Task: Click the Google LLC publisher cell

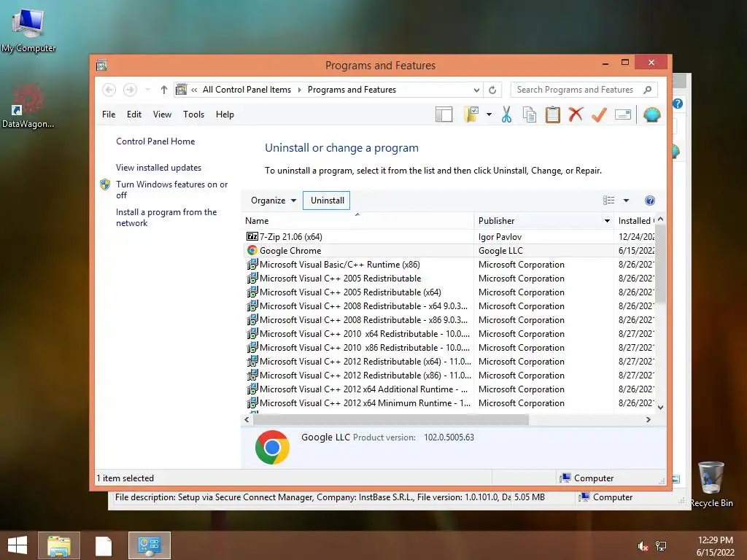Action: click(500, 251)
